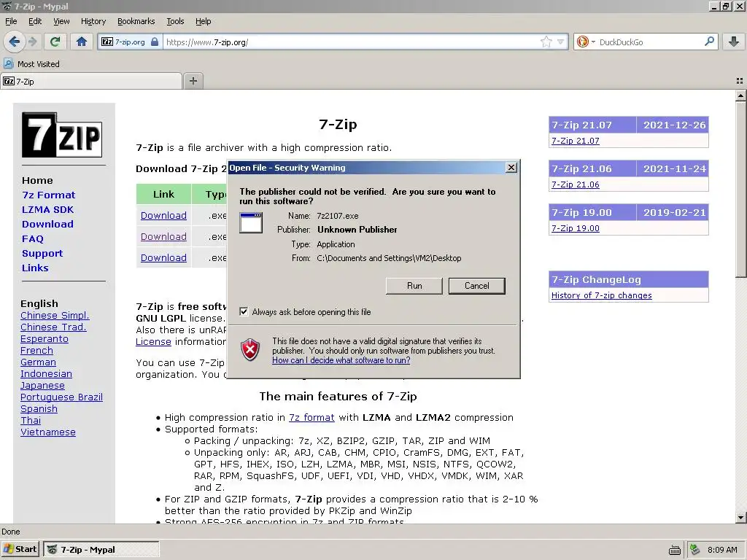Switch language to Portuguese Brazil
Screen dimensions: 747x560
tap(61, 397)
